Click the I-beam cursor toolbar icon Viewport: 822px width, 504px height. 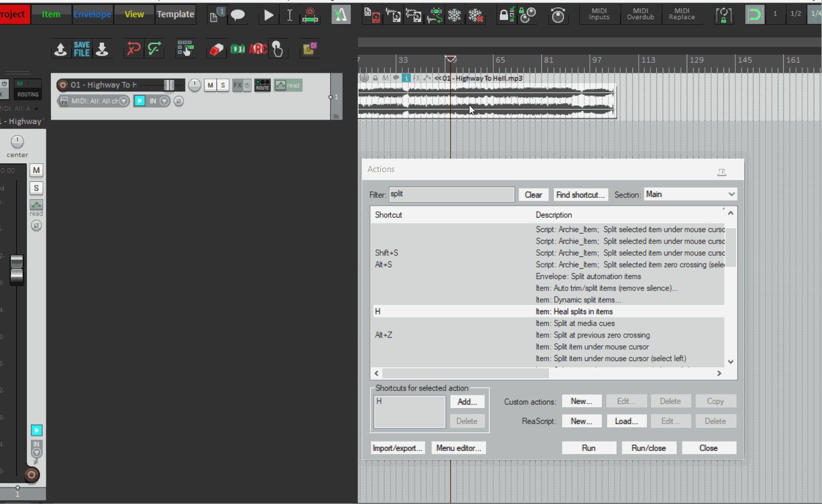290,15
